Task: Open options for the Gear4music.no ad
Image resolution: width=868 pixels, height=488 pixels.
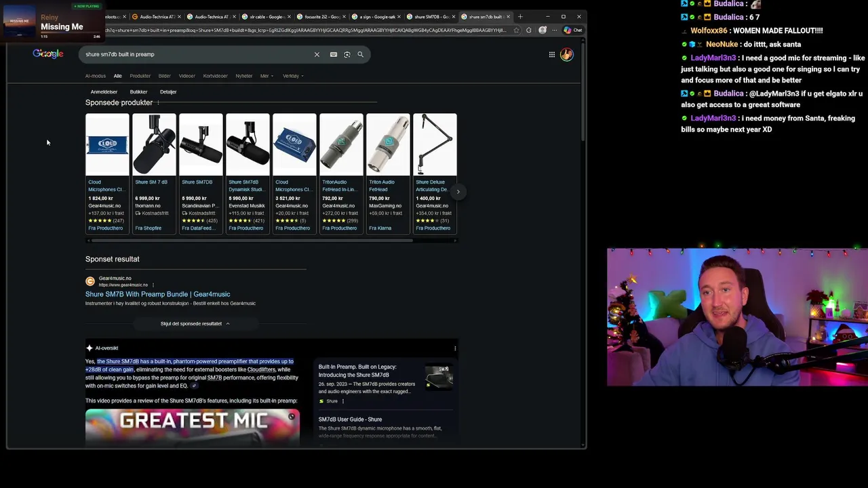Action: (x=153, y=285)
